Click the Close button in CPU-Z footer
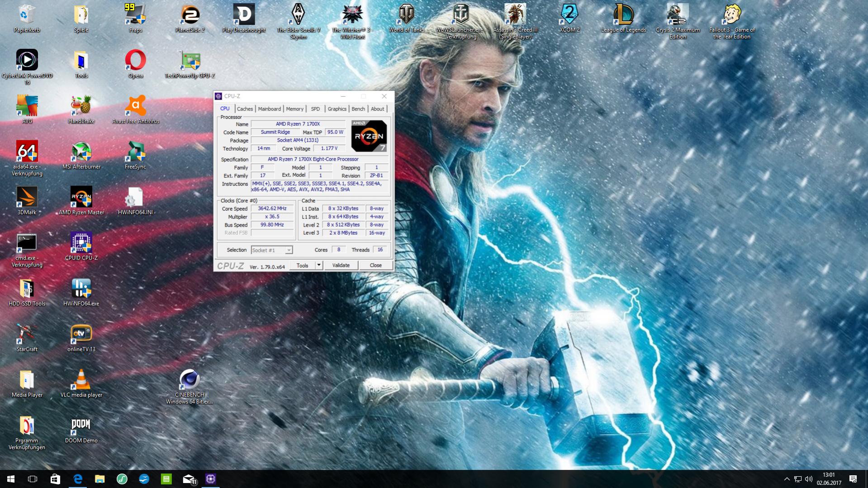This screenshot has width=868, height=488. (375, 265)
